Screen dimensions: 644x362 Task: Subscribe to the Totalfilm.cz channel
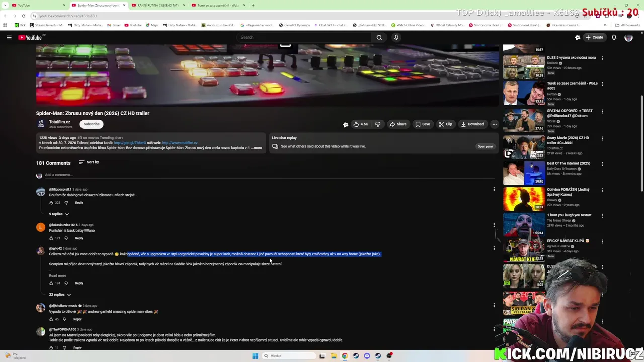[x=92, y=124]
